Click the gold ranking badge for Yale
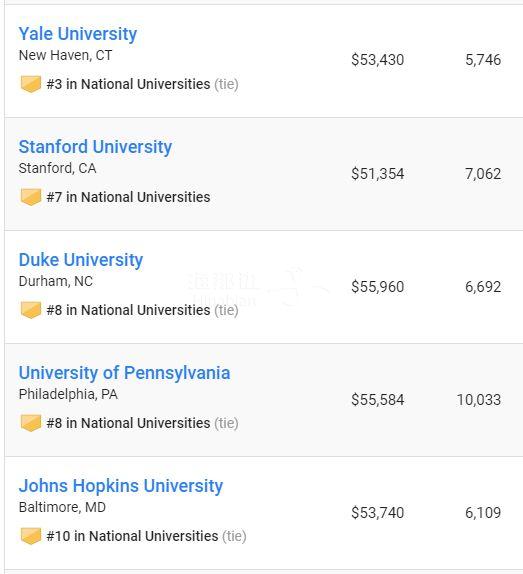 pyautogui.click(x=30, y=84)
